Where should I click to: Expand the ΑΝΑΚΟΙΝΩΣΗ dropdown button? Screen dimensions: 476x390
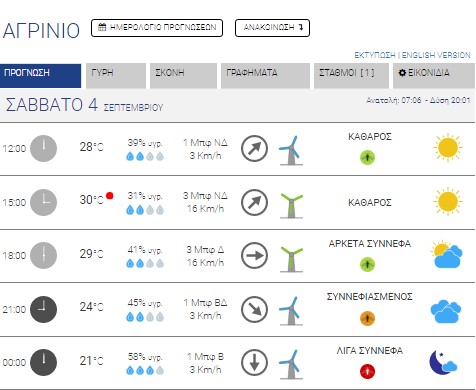[272, 28]
